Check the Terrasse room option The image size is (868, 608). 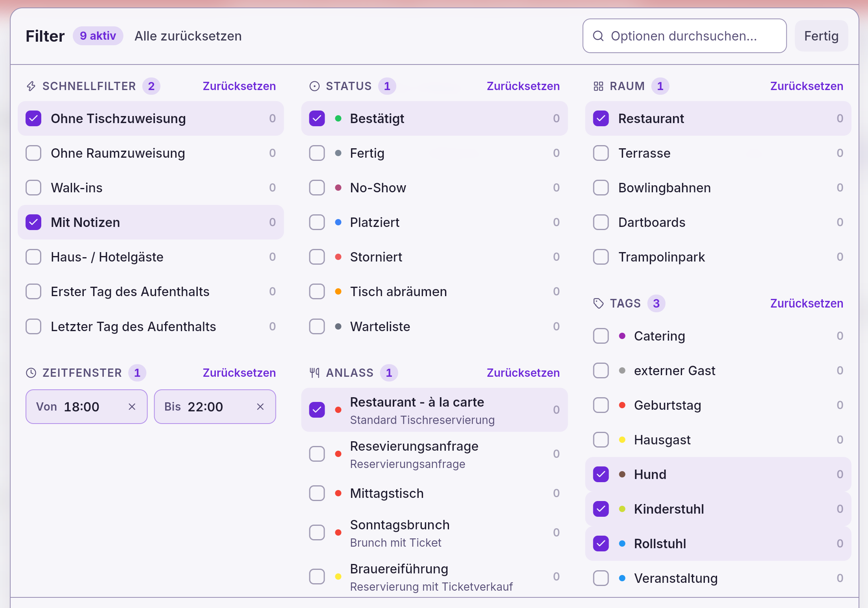click(x=601, y=153)
